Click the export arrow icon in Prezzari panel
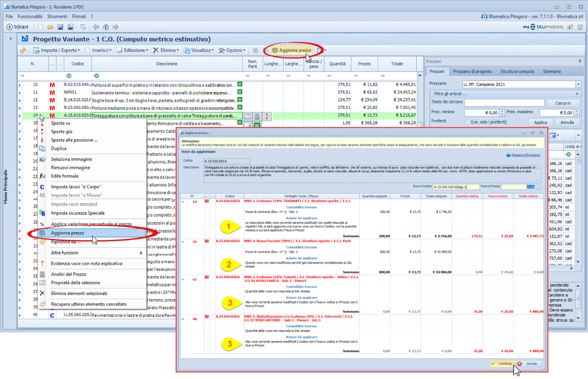 (553, 136)
